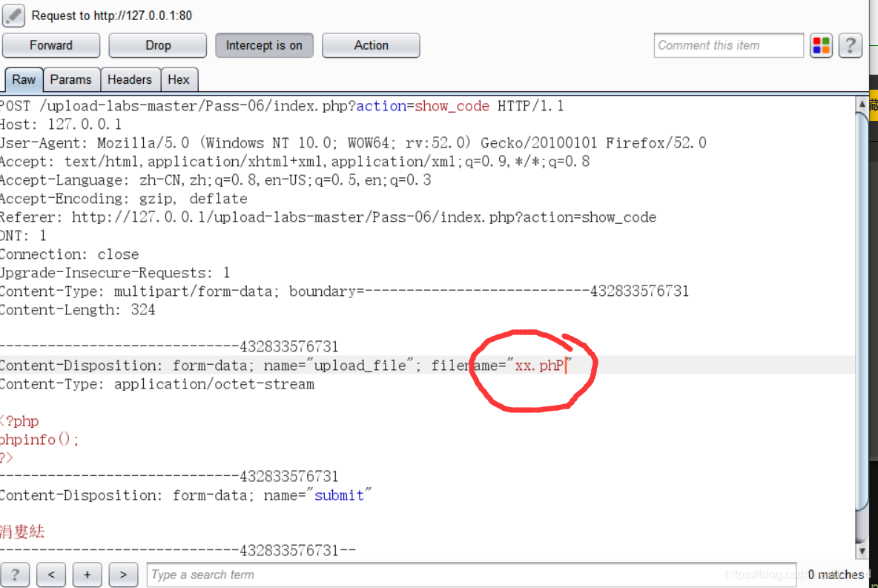This screenshot has height=588, width=878.
Task: Open the highlight color picker icon
Action: tap(821, 45)
